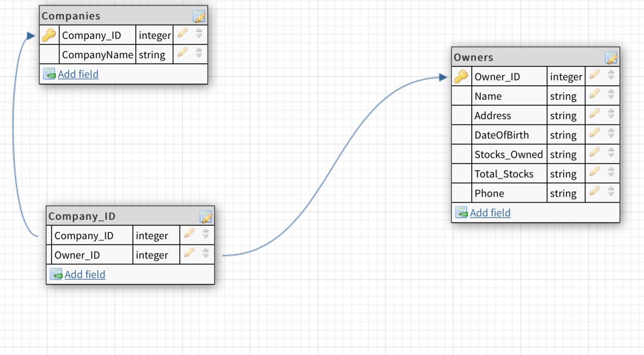Click Add field link in Company_ID table
644x355 pixels.
click(85, 274)
